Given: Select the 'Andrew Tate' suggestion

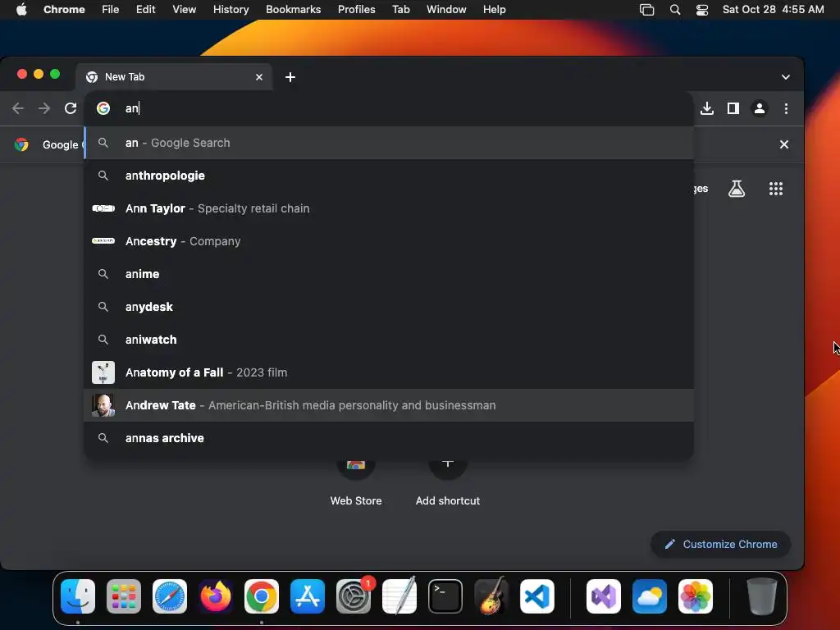Looking at the screenshot, I should 390,405.
